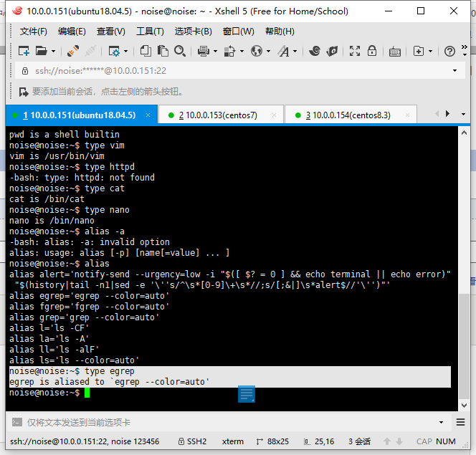Close the 10.0.0.153 centos7 tab
Viewport: 476px width, 455px height.
(x=274, y=115)
